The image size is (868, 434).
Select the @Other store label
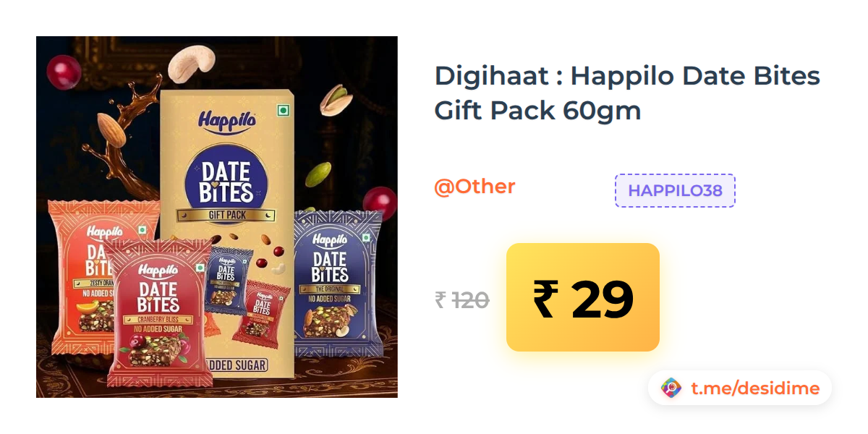pos(475,187)
